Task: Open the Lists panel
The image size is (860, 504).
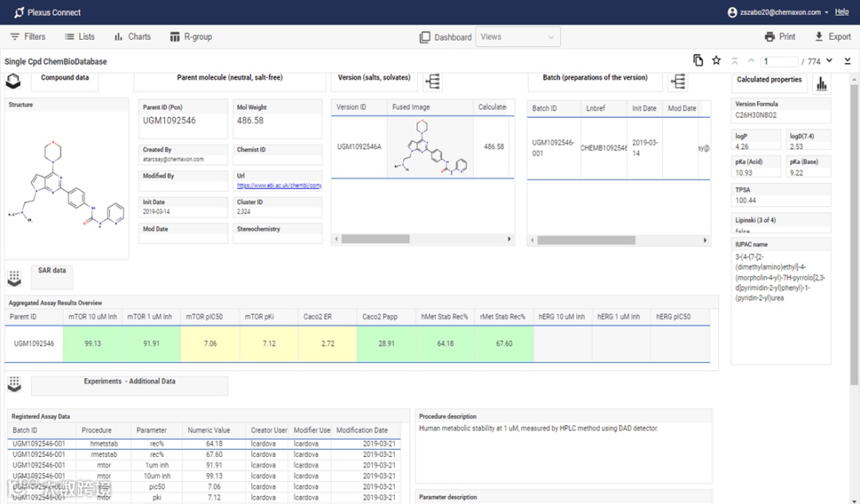Action: [x=80, y=37]
